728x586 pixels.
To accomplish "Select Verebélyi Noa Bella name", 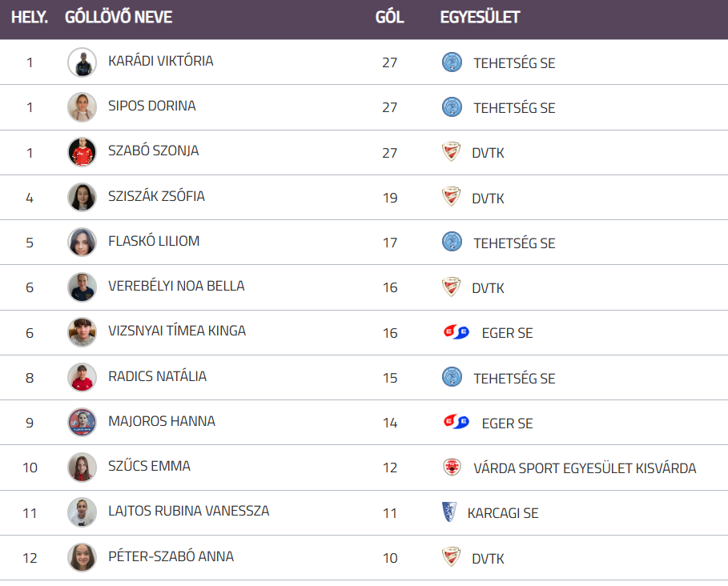I will [176, 286].
